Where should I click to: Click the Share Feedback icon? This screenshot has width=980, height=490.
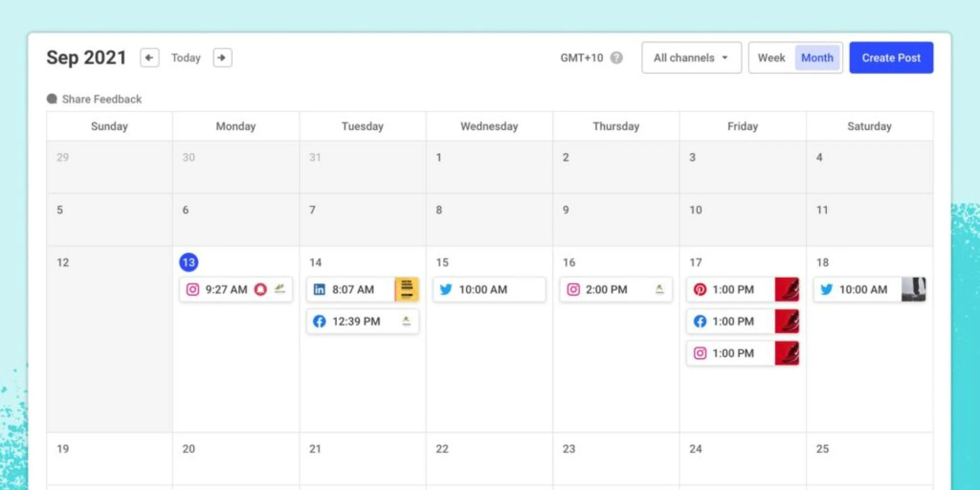52,99
